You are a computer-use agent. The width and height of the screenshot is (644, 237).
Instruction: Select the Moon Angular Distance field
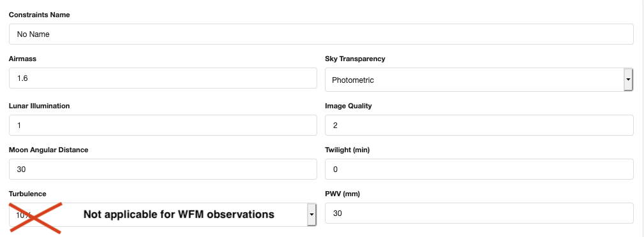coord(163,169)
